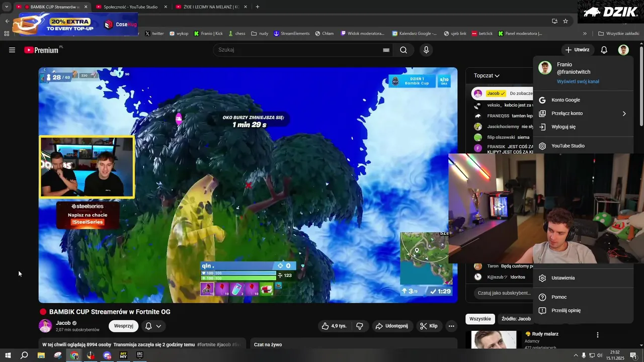Activate voice search microphone icon
Screen dimensions: 644x362
[426, 50]
